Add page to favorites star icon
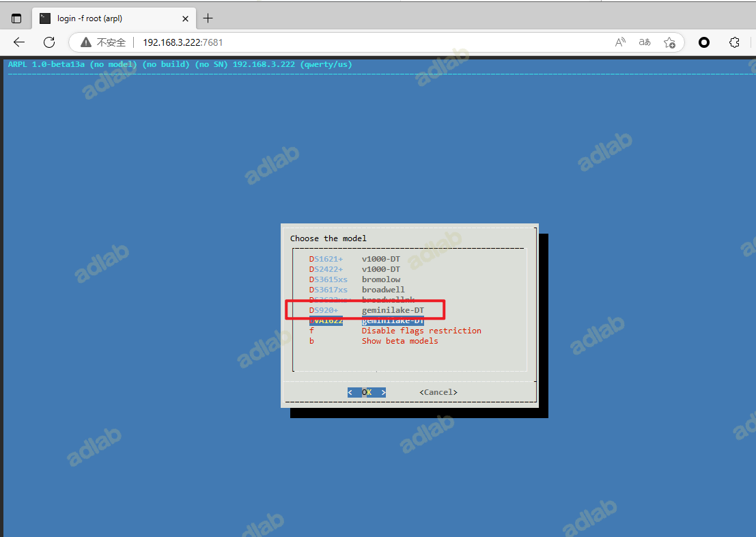Viewport: 756px width, 537px height. point(669,42)
